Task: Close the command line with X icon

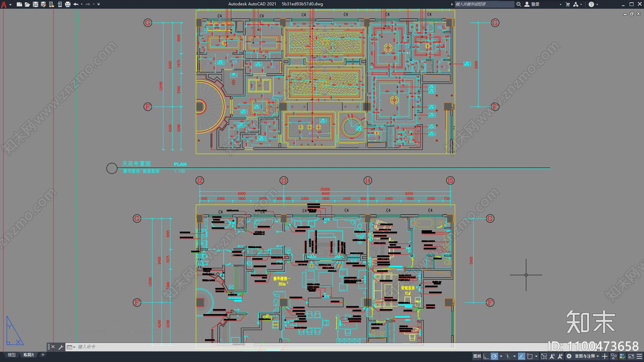Action: (53, 347)
